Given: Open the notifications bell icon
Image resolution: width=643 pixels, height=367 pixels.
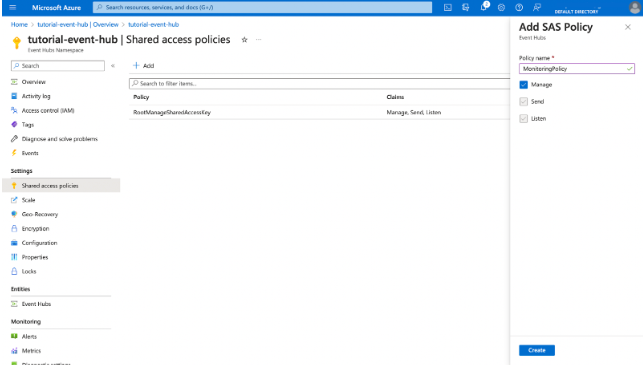Looking at the screenshot, I should [484, 7].
